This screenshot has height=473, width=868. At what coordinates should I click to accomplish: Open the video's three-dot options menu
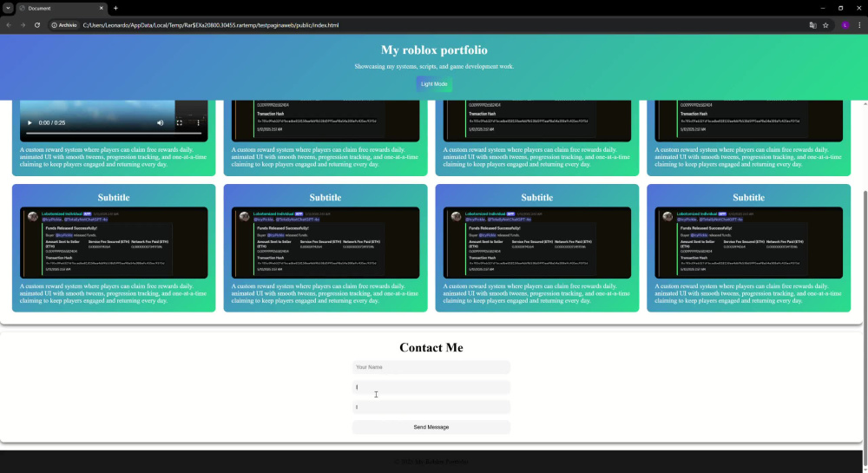tap(198, 123)
